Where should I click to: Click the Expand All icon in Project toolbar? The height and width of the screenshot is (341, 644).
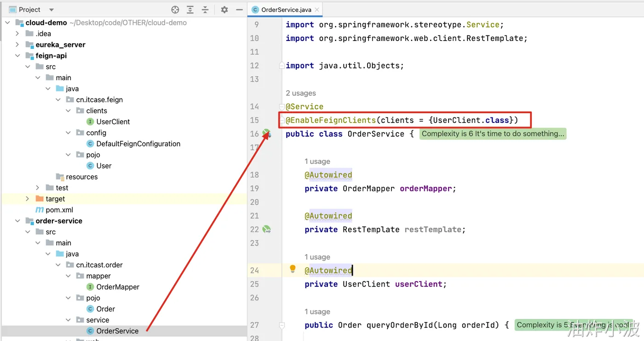190,10
